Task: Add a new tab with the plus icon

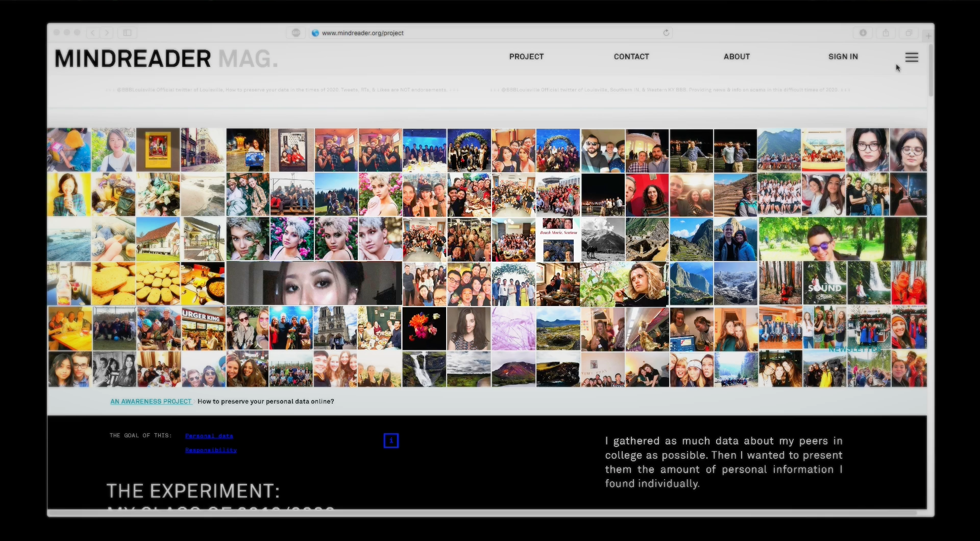Action: (928, 36)
